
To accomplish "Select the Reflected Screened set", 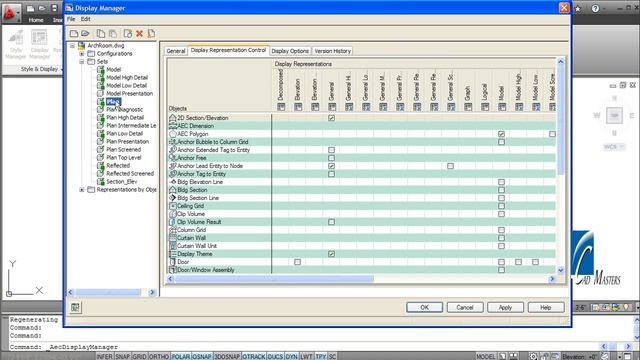I will (x=130, y=173).
